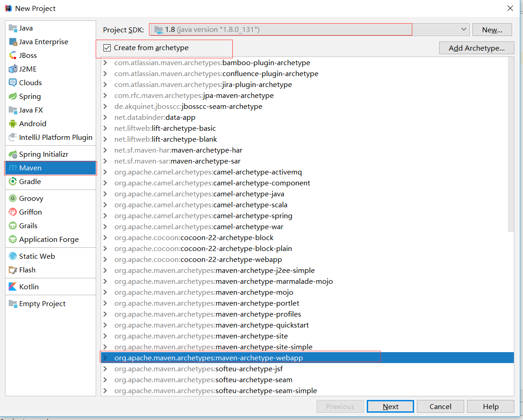Viewport: 523px width, 420px height.
Task: Select the Empty Project folder icon
Action: 13,303
